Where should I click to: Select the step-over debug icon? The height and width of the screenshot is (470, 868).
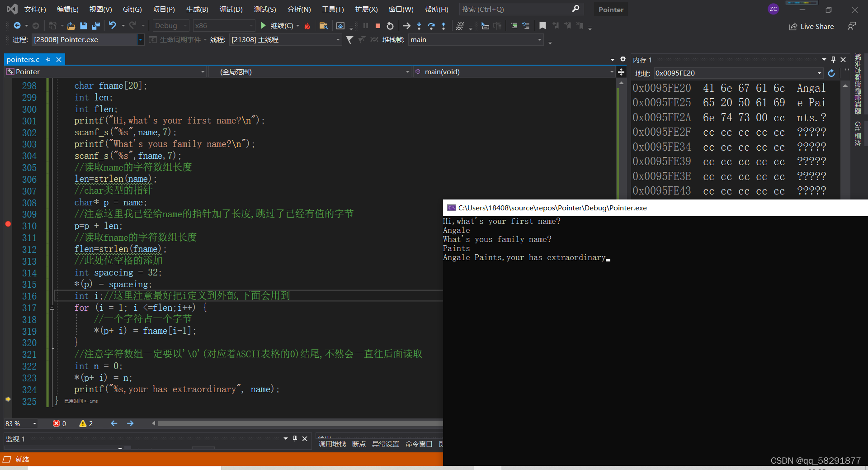click(x=431, y=26)
